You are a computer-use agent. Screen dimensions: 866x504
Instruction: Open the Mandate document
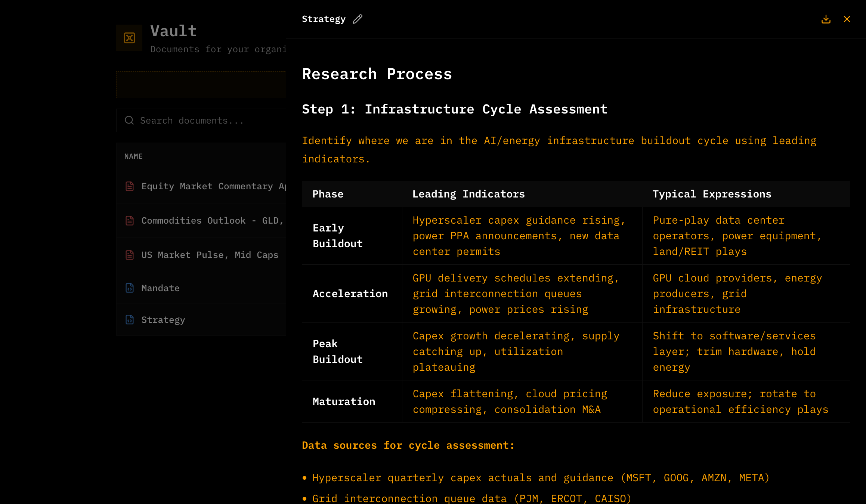(160, 288)
